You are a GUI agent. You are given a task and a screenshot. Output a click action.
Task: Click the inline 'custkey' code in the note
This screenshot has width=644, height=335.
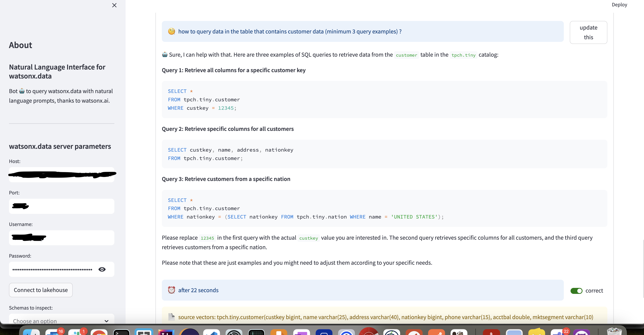(x=309, y=238)
